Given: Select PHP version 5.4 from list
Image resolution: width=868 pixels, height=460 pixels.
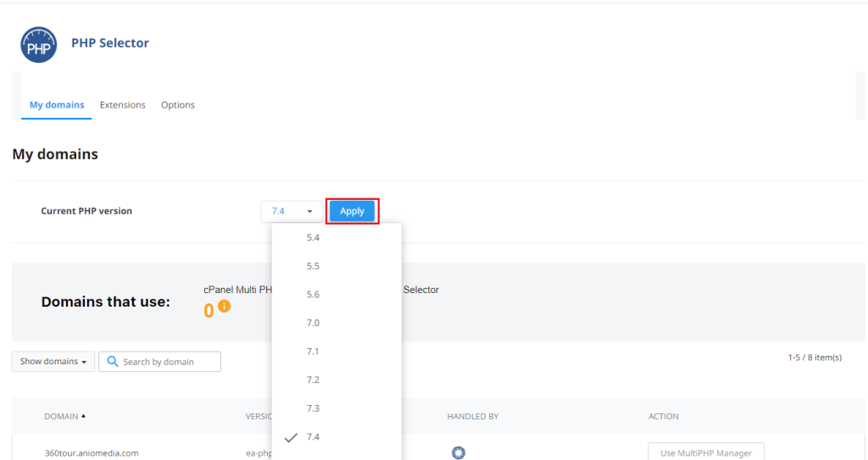Looking at the screenshot, I should [x=313, y=238].
